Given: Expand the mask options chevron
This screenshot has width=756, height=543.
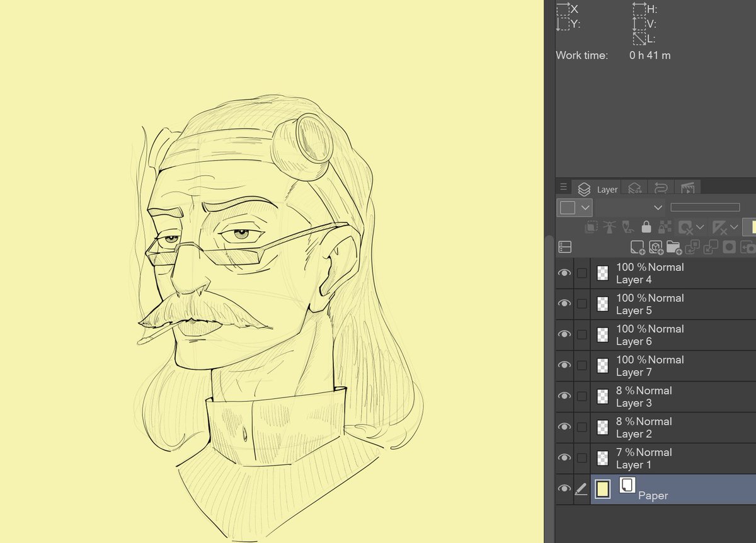Looking at the screenshot, I should (x=700, y=227).
